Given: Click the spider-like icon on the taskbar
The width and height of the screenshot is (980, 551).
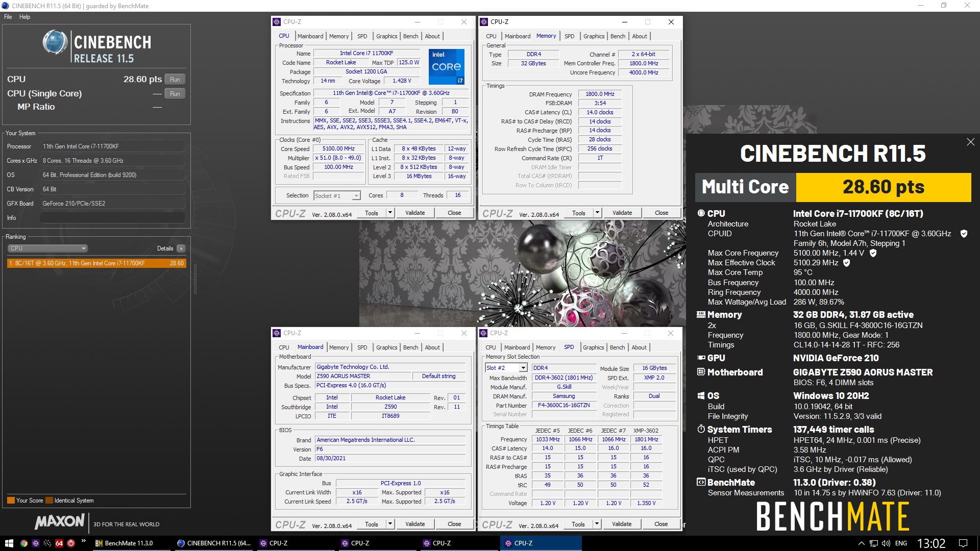Looking at the screenshot, I should pyautogui.click(x=47, y=543).
